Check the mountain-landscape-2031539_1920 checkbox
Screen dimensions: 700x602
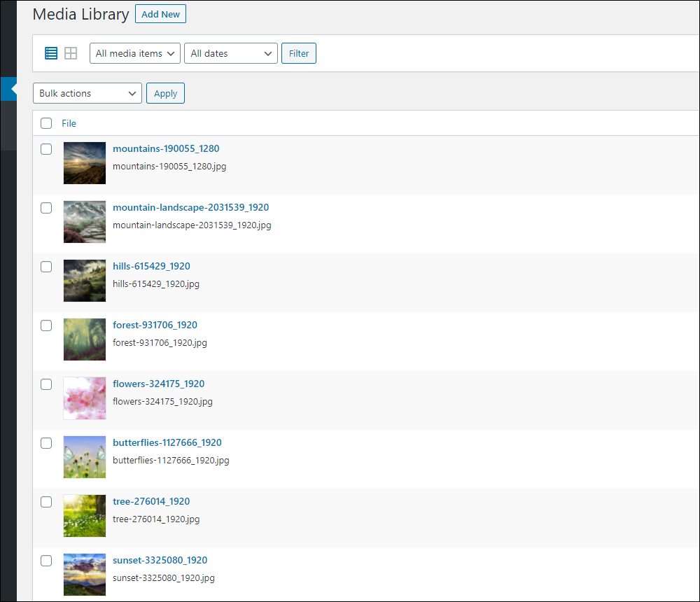(46, 208)
